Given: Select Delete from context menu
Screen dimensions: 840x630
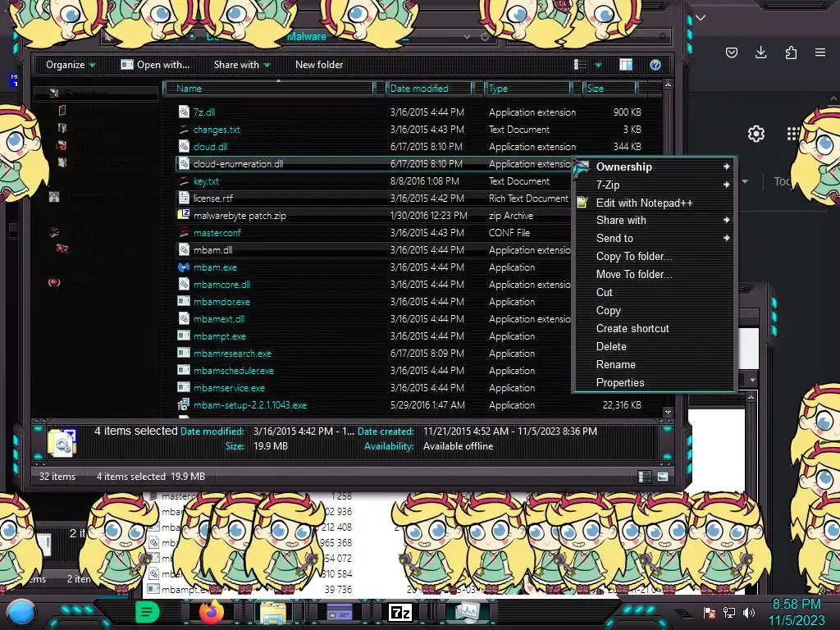Looking at the screenshot, I should [652, 347].
